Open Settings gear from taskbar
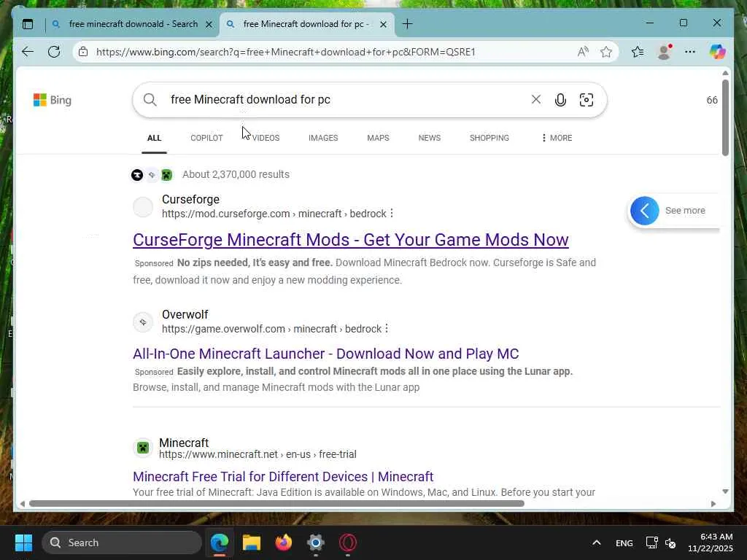747x560 pixels. [315, 542]
